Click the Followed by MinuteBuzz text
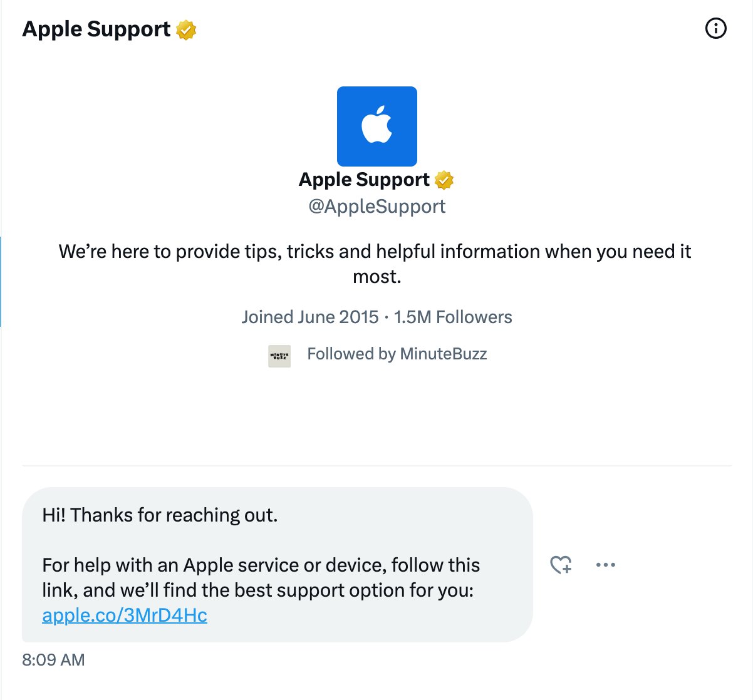The height and width of the screenshot is (700, 753). pyautogui.click(x=397, y=354)
